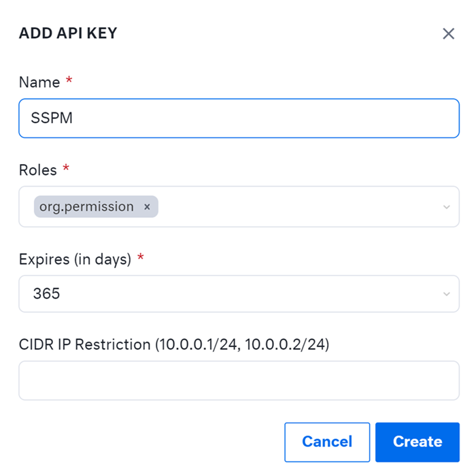
Task: Close the Add API Key dialog
Action: coord(448,34)
